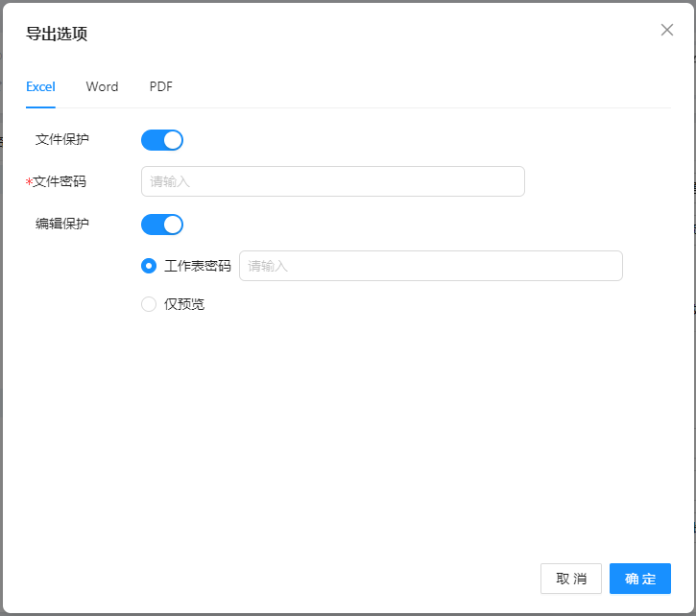The image size is (696, 616).
Task: Click the blue underline beneath Excel tab
Action: [x=40, y=107]
